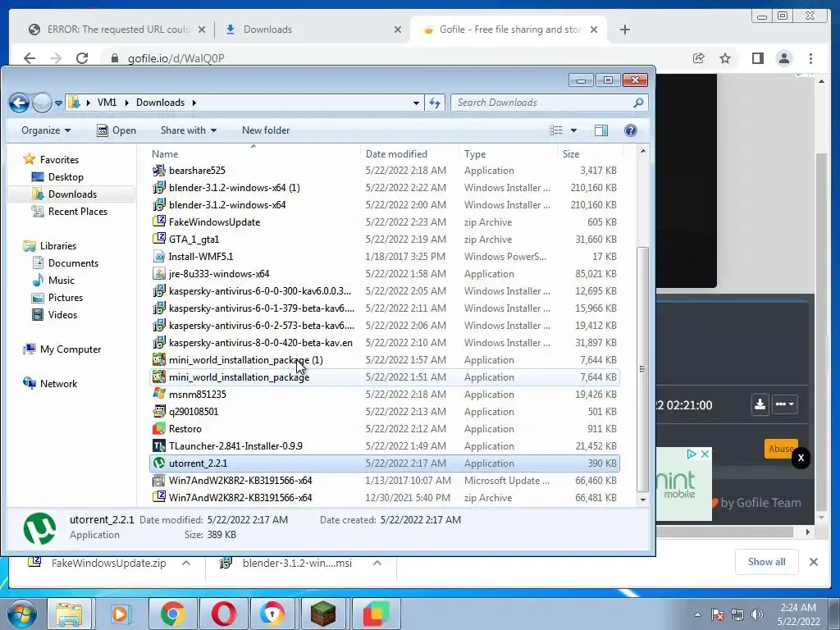Select the bearshare525 file icon
The width and height of the screenshot is (840, 630).
pos(158,171)
